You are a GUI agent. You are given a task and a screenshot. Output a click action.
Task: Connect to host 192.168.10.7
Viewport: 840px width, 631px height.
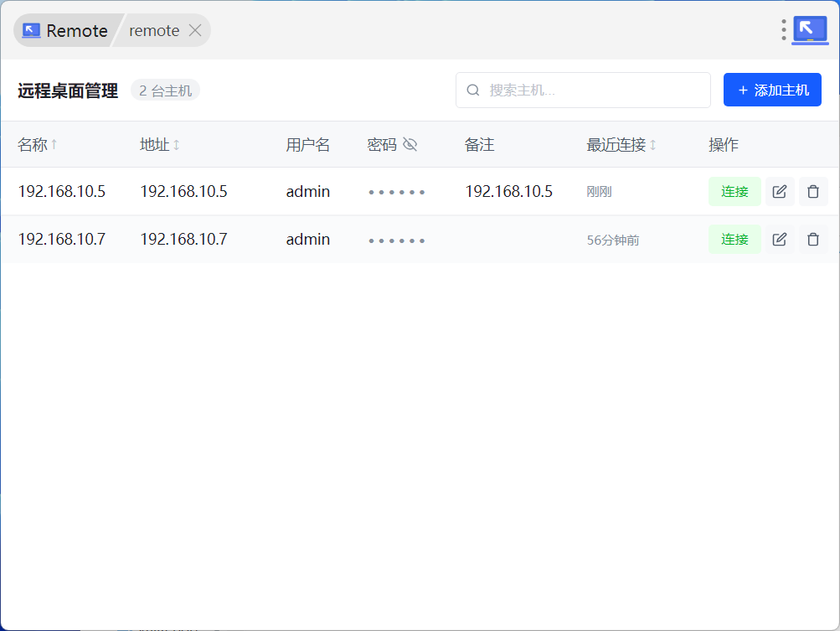click(x=734, y=240)
